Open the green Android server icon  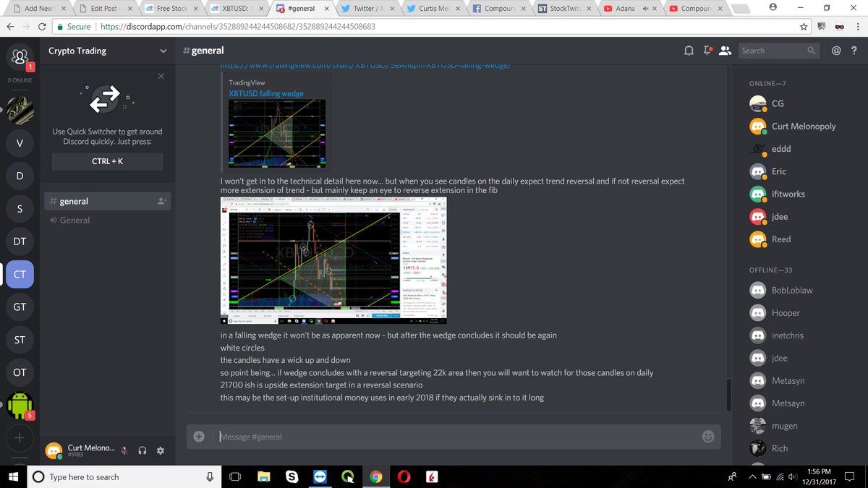coord(20,406)
